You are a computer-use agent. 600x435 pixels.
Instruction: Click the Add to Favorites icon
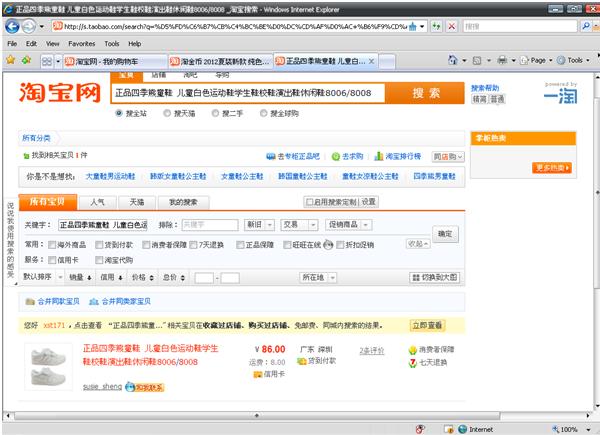[x=26, y=60]
